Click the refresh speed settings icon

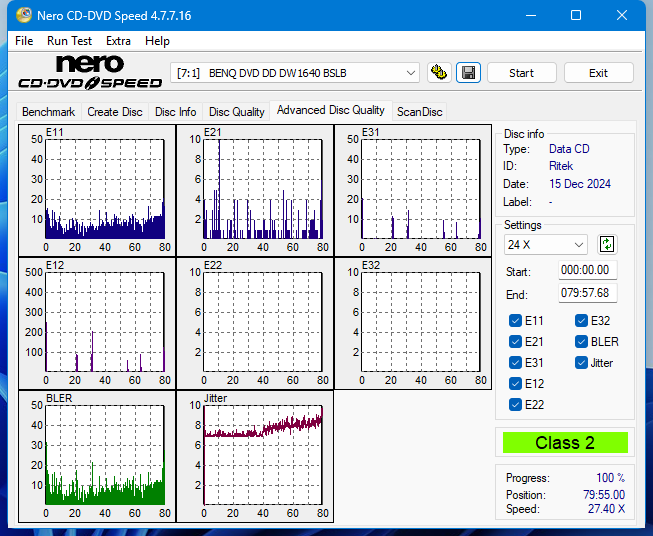coord(607,244)
